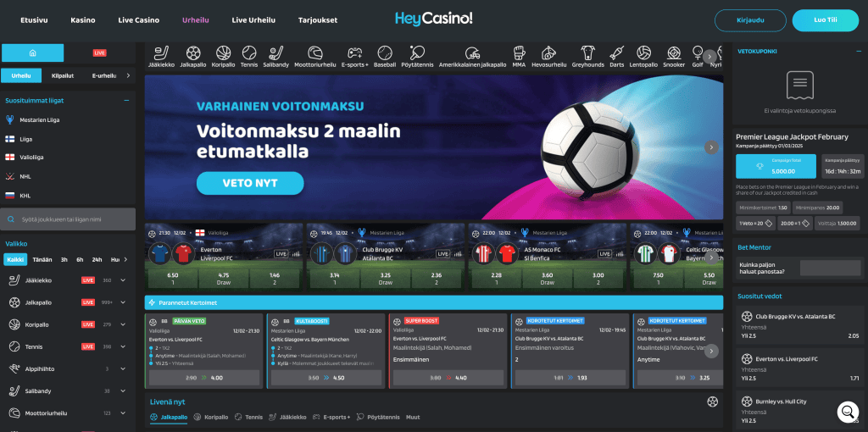Open Live Urheilu in navigation
This screenshot has width=868, height=432.
pyautogui.click(x=253, y=20)
